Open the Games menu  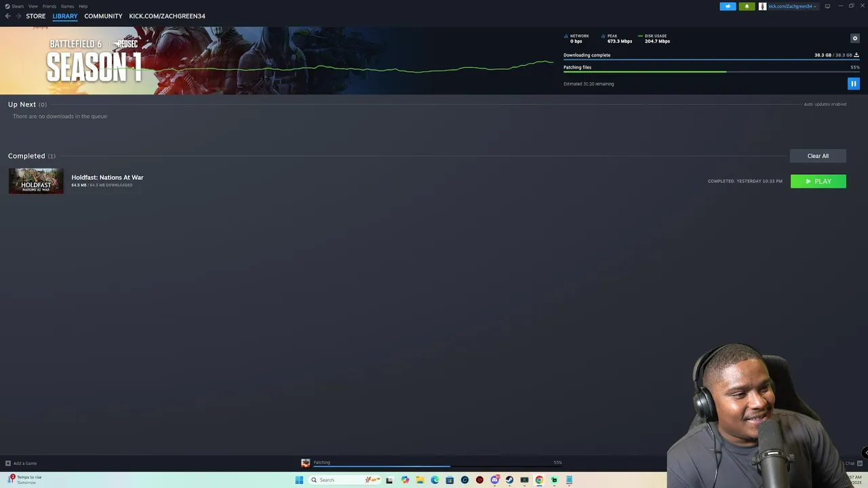[67, 6]
